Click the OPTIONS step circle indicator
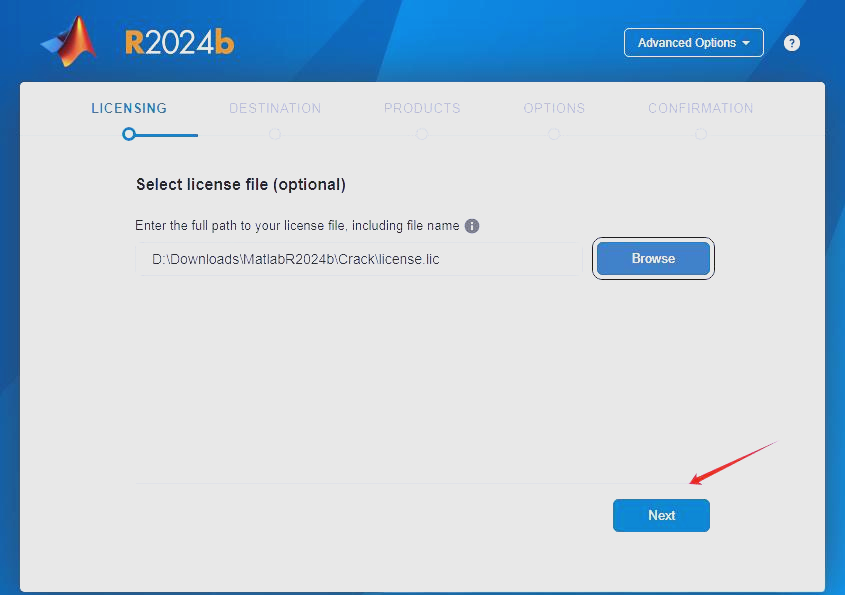The width and height of the screenshot is (845, 595). coord(553,133)
